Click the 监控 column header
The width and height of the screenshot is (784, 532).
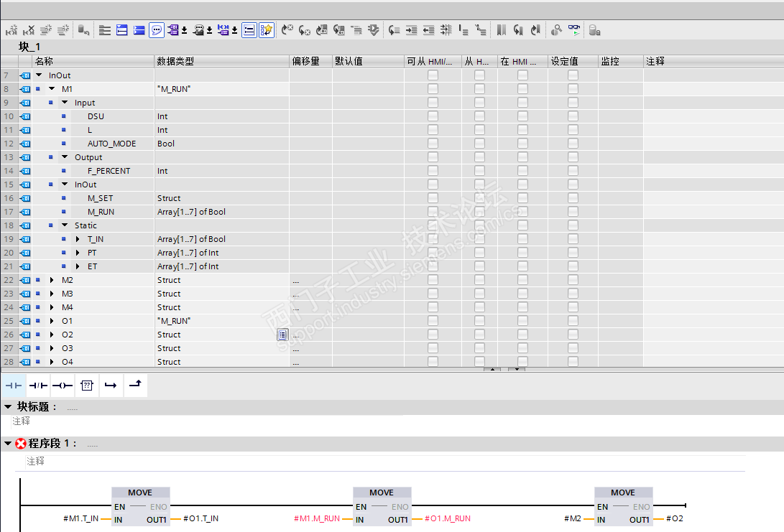coord(620,62)
